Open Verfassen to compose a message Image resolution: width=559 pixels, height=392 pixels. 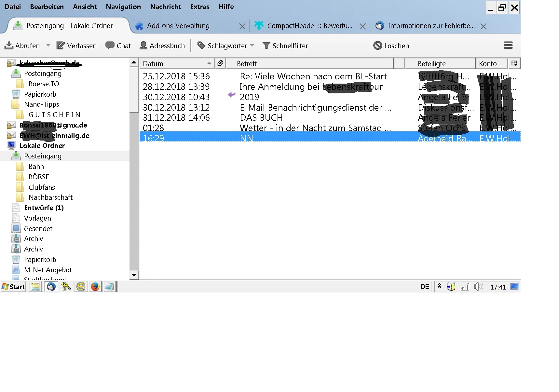[76, 46]
